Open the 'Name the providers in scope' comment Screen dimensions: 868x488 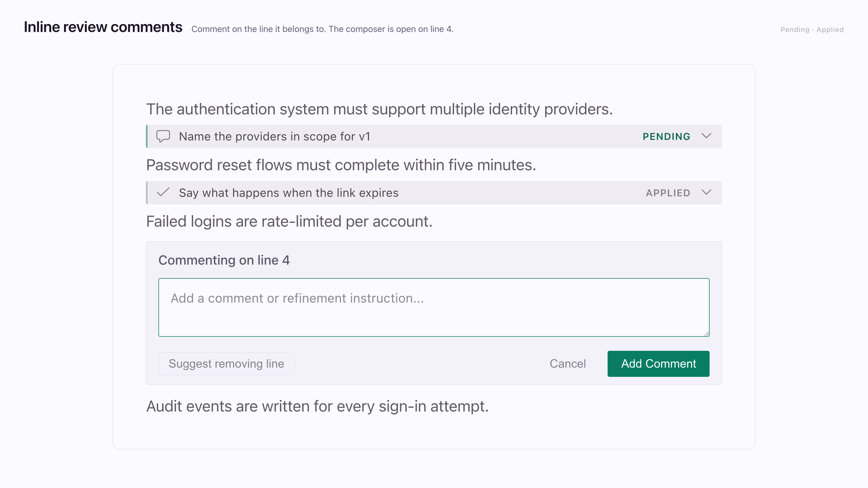(434, 136)
